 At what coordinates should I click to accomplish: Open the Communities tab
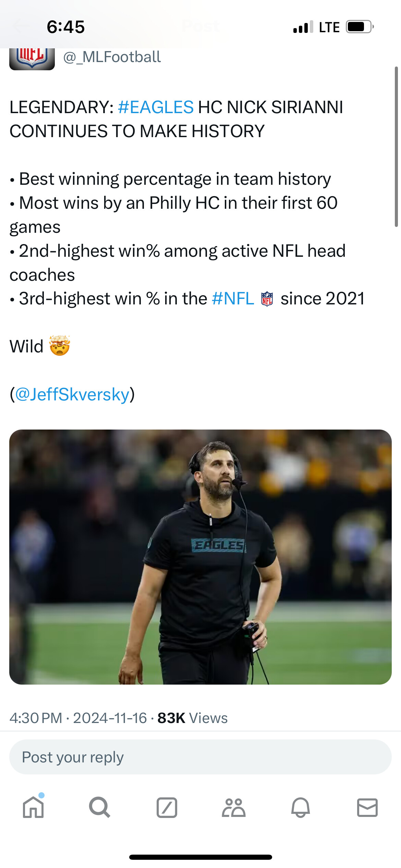pos(233,808)
